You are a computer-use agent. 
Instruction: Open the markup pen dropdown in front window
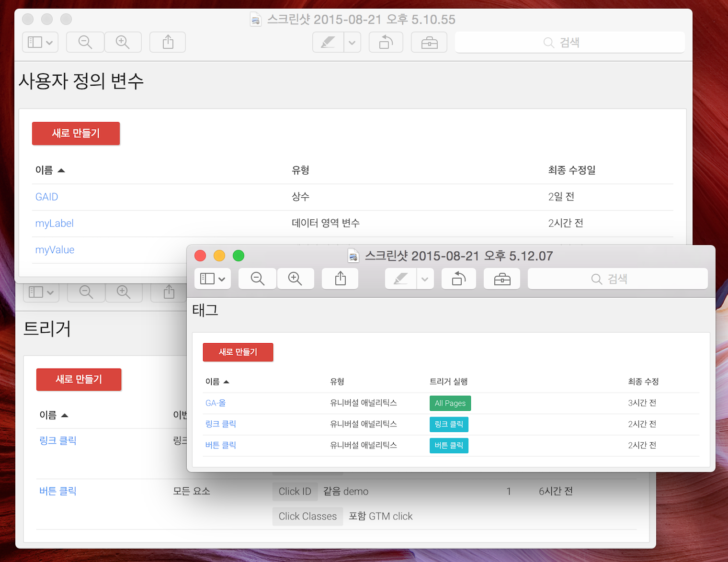[x=425, y=279]
